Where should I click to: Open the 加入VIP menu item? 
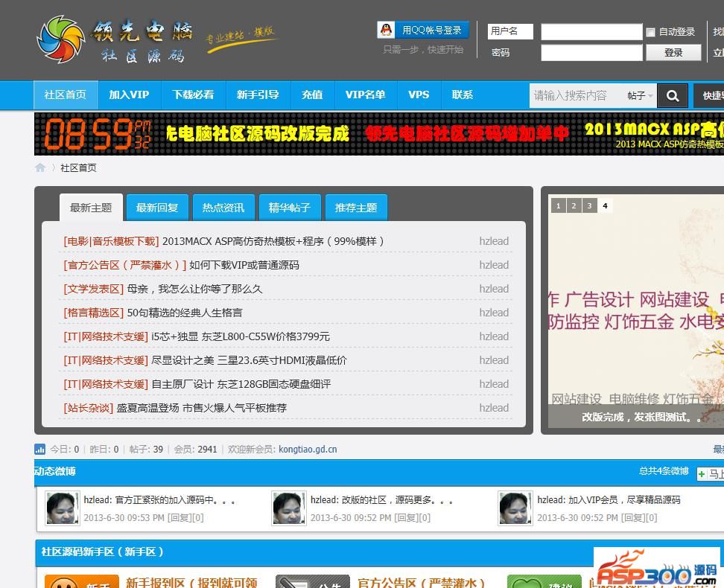tap(130, 95)
